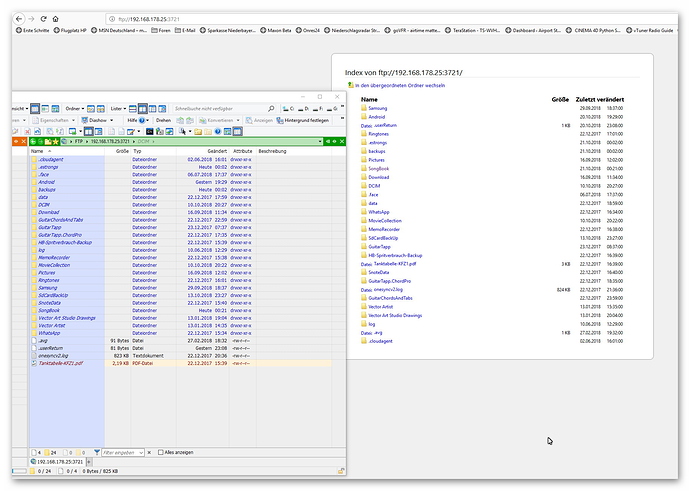
Task: Click the Hintergrund festlegen toolbar button
Action: pos(307,119)
